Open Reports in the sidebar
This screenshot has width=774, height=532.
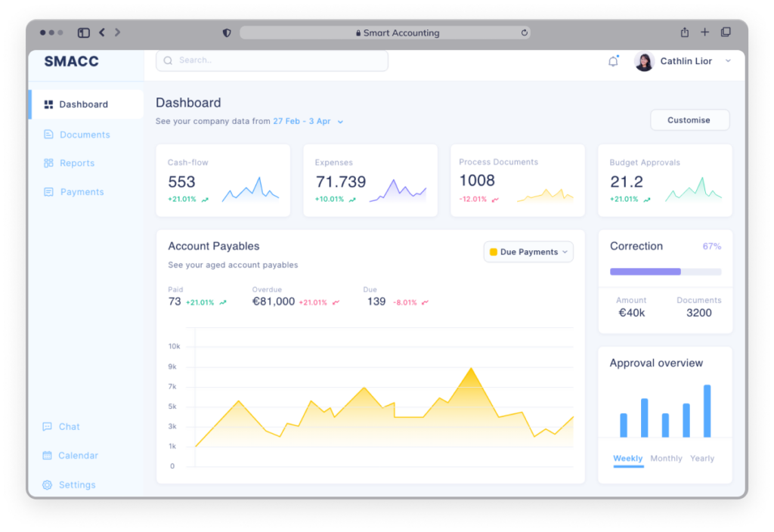coord(76,163)
